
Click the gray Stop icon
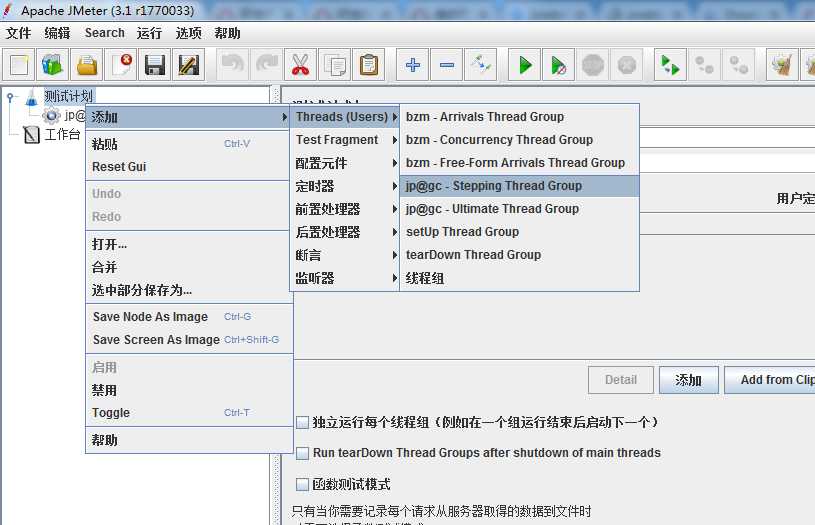click(x=593, y=65)
